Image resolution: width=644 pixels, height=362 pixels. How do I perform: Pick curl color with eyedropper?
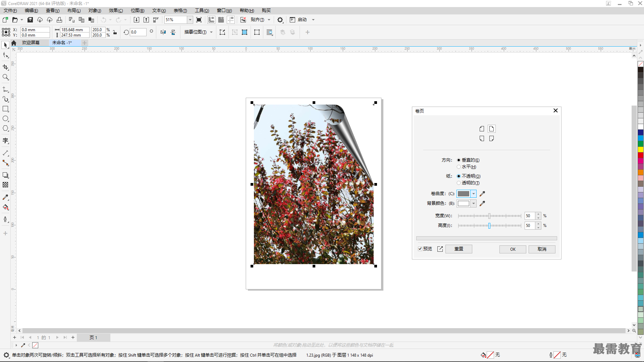tap(482, 194)
